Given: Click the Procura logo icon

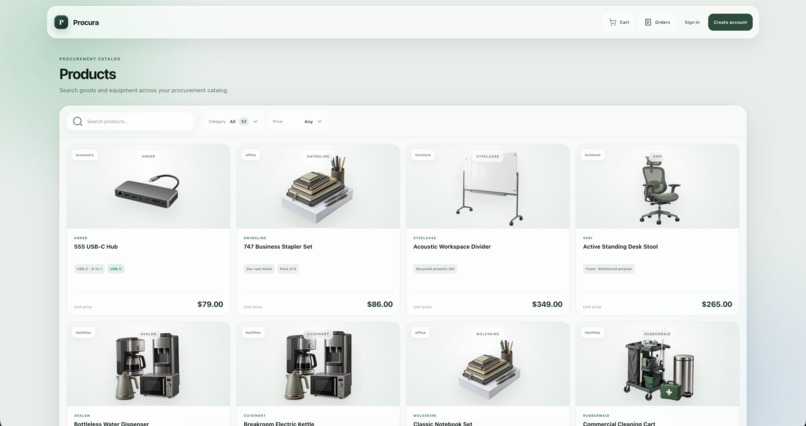Looking at the screenshot, I should [x=61, y=22].
